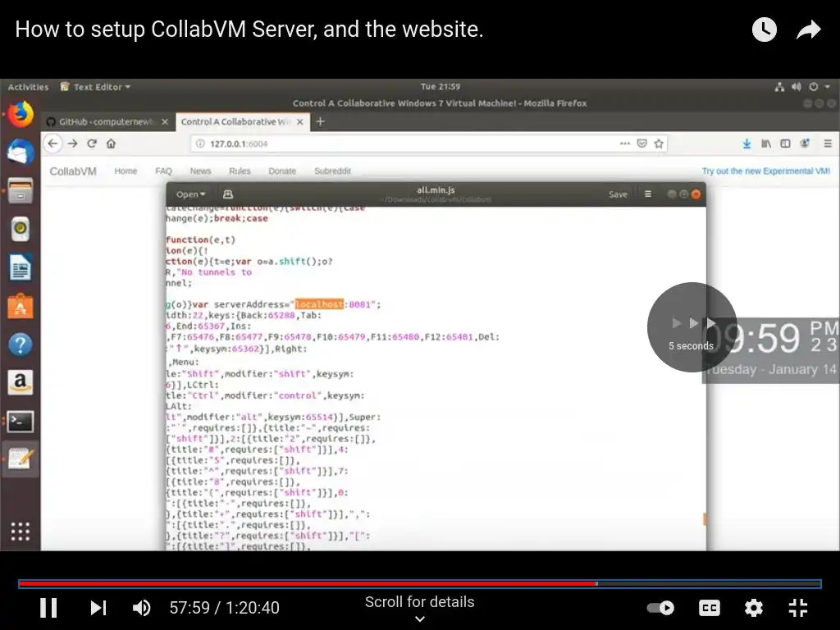Screen dimensions: 840x630
Task: Open the Files manager in the dock
Action: (21, 190)
